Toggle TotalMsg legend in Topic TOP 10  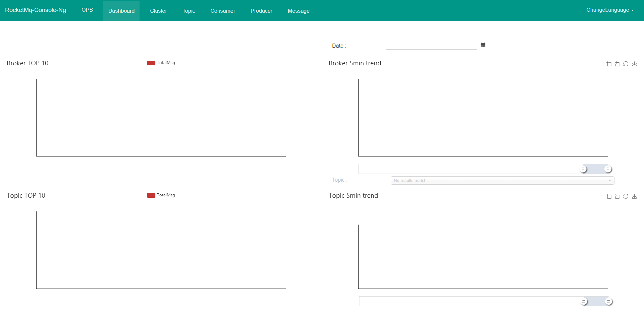(161, 195)
